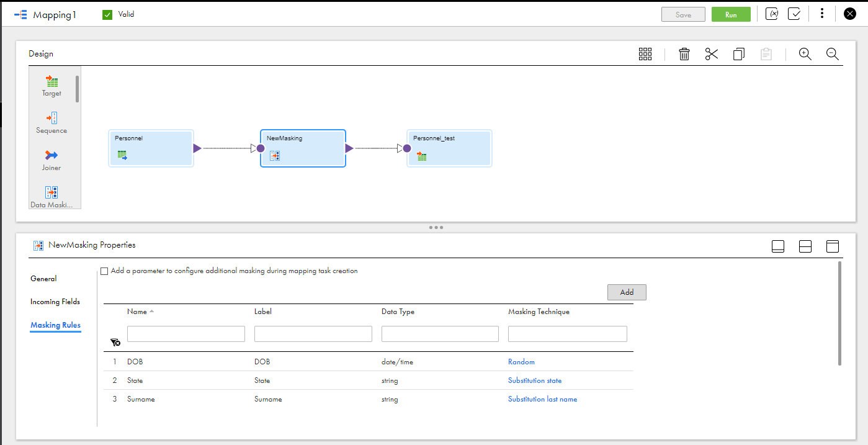Image resolution: width=868 pixels, height=445 pixels.
Task: Arrange all icons using the grid button
Action: click(645, 54)
